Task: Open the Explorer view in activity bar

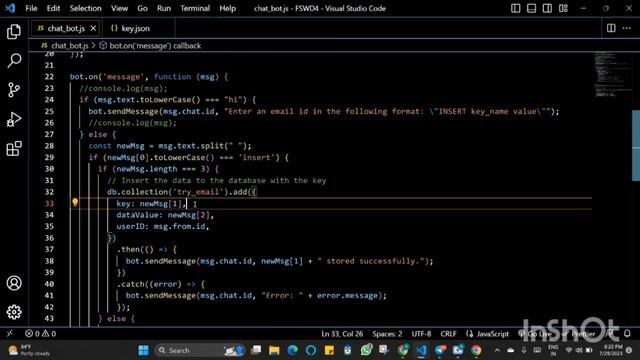Action: (x=14, y=31)
